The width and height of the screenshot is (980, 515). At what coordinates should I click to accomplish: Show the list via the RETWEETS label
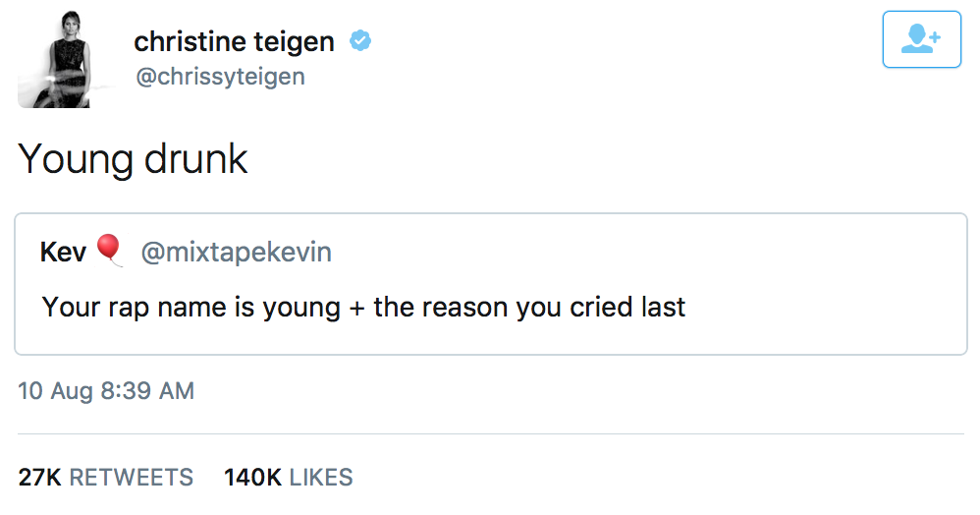tap(132, 478)
